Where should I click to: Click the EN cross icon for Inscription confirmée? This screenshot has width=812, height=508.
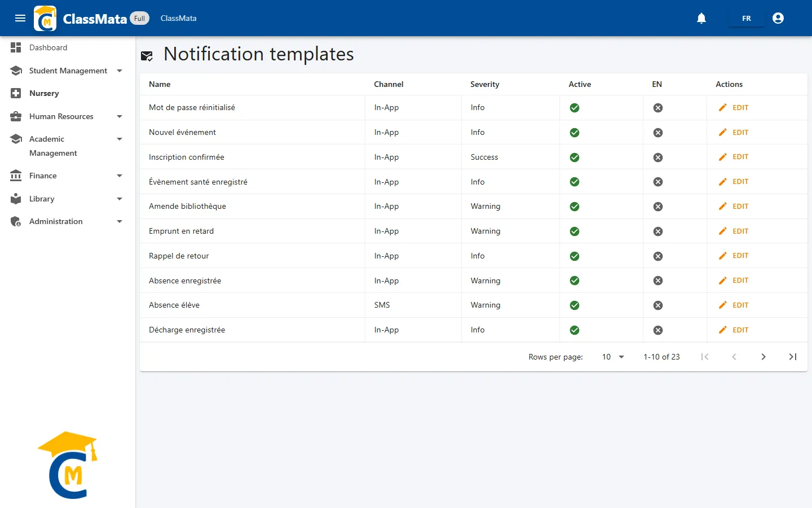658,157
